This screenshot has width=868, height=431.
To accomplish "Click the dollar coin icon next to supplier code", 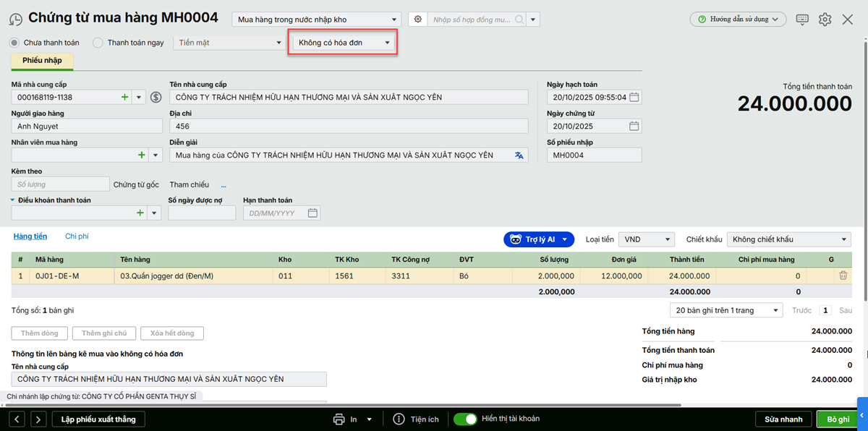I will pos(156,97).
